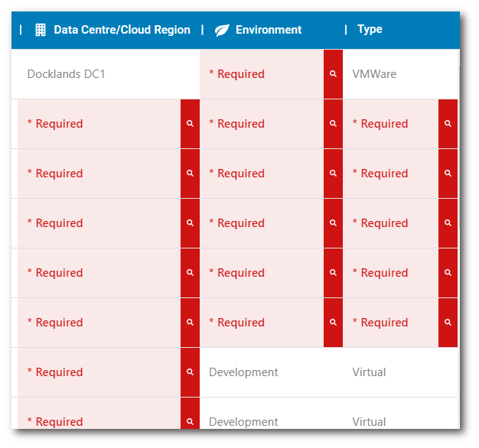The width and height of the screenshot is (479, 448).
Task: Click search icon in first row Environment cell
Action: click(333, 74)
